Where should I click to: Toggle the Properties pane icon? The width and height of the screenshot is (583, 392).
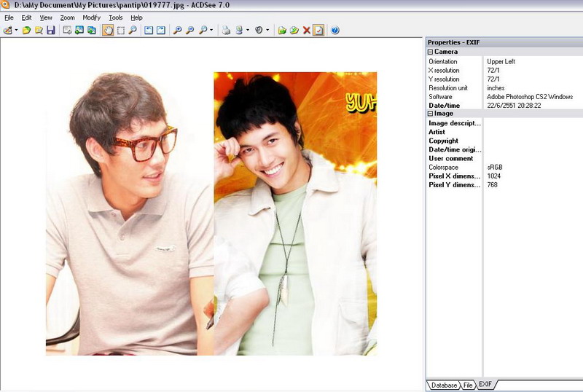coord(318,30)
